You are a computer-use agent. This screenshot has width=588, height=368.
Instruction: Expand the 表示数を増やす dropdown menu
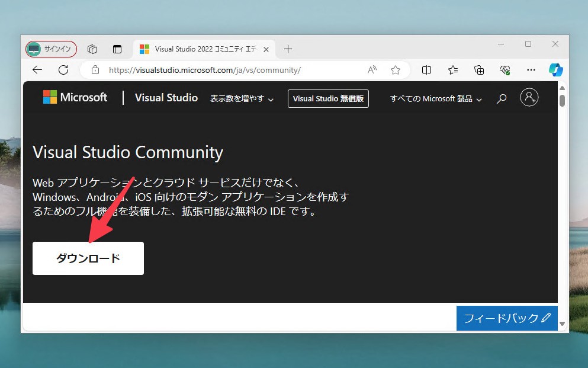click(242, 98)
